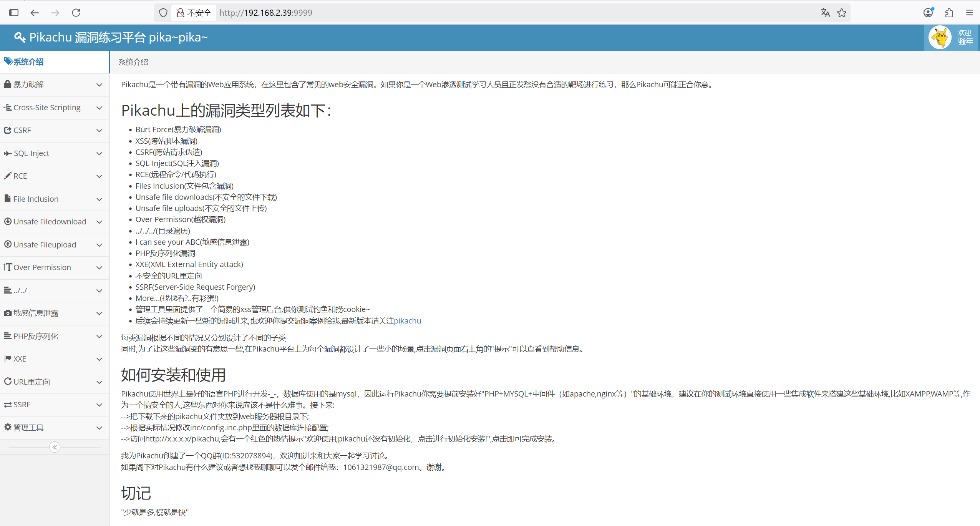Screen dimensions: 980x526
Task: Open the browser hamburger menu
Action: click(x=969, y=13)
